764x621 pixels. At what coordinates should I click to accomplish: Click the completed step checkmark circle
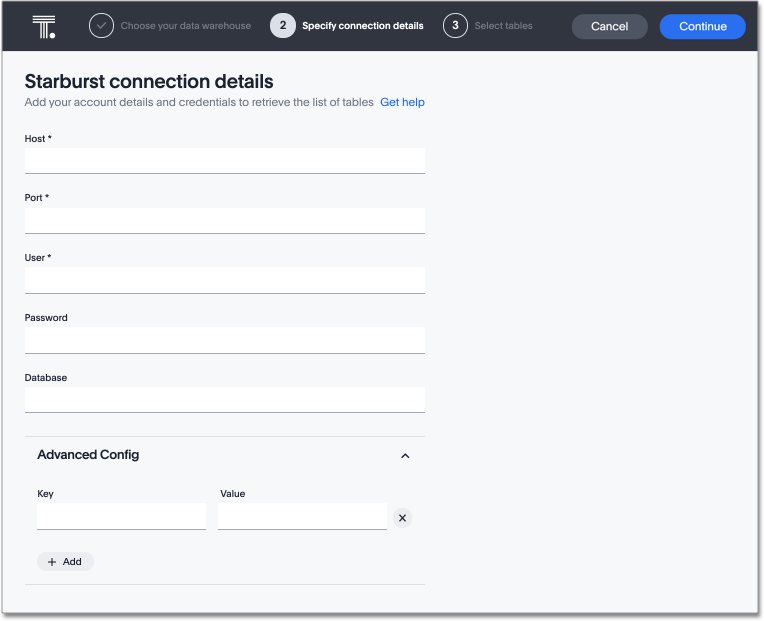click(x=101, y=26)
